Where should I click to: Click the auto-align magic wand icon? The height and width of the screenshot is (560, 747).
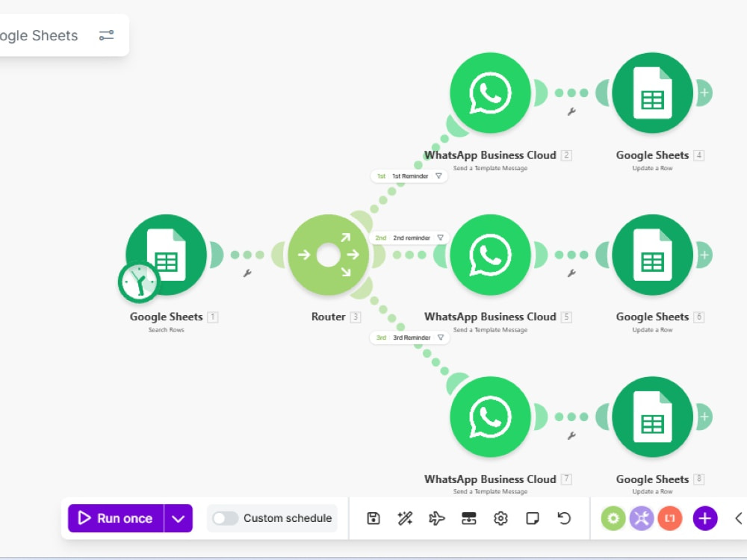pos(405,518)
